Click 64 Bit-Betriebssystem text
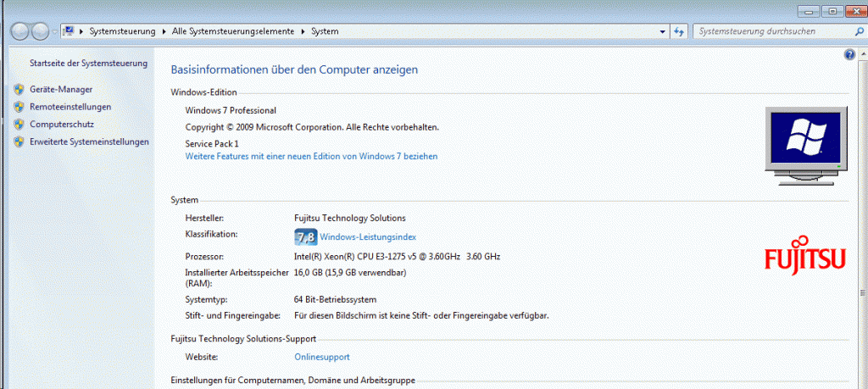Viewport: 868px width, 389px height. click(336, 300)
